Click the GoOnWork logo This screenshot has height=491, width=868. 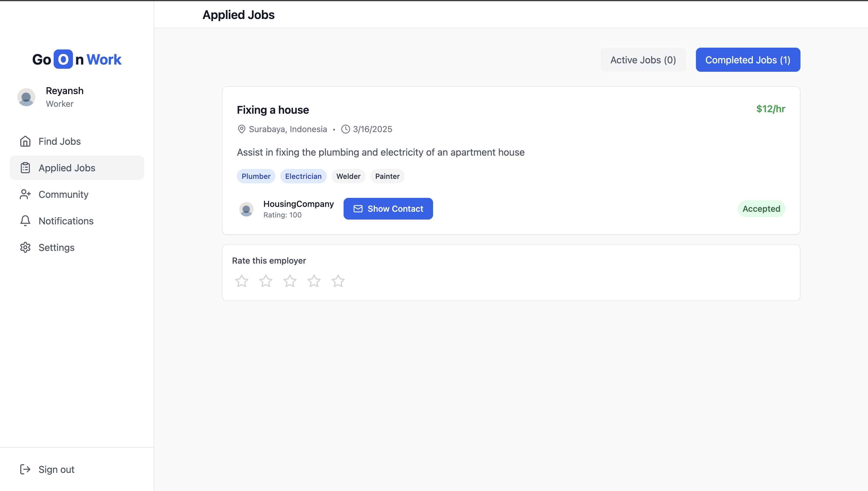coord(77,60)
